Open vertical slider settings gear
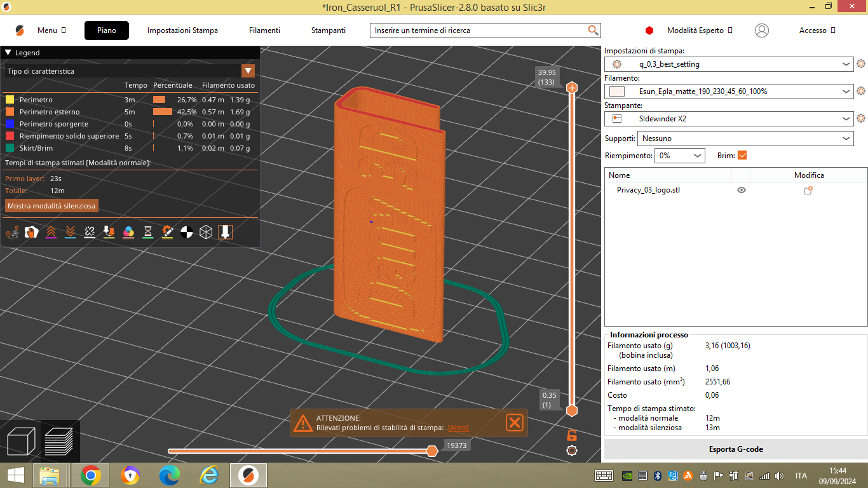This screenshot has width=868, height=488. click(572, 451)
